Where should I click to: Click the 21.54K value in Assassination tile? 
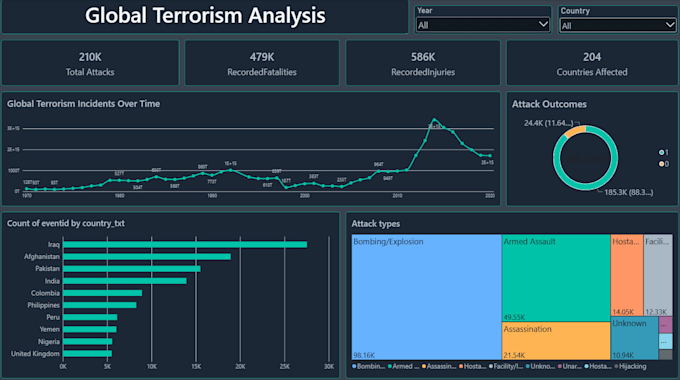514,355
